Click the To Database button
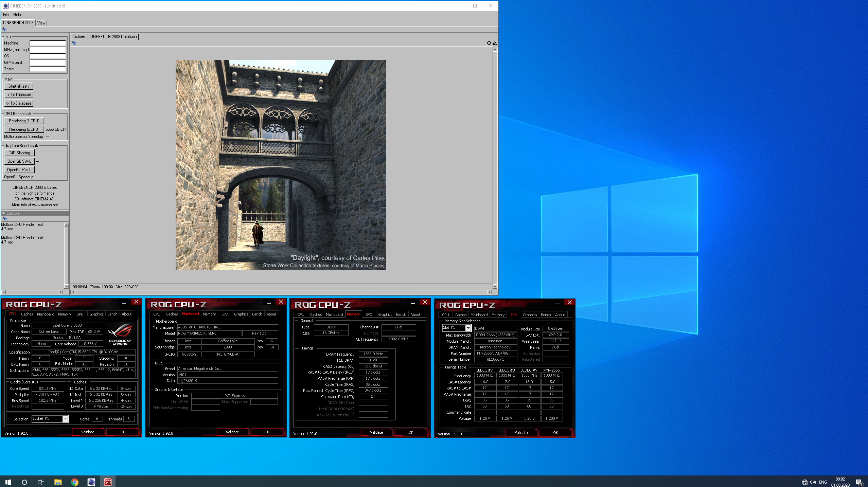This screenshot has height=487, width=868. point(19,103)
